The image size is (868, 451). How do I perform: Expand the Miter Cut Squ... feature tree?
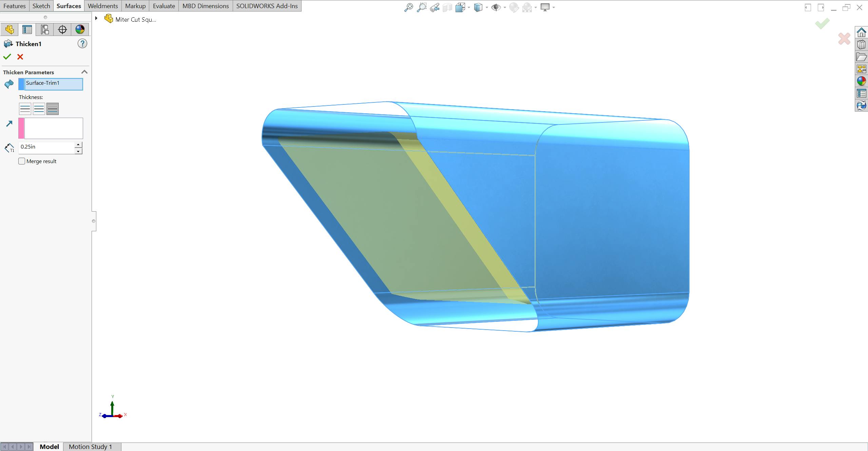(97, 18)
